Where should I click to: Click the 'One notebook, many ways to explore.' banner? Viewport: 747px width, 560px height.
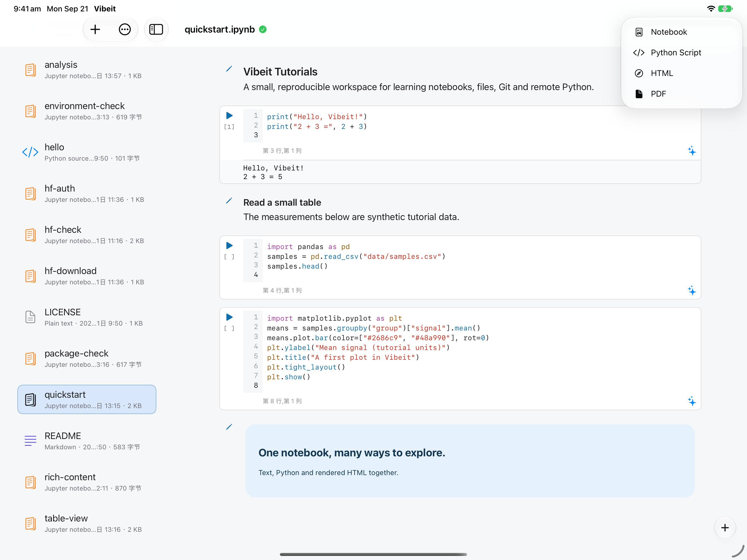(470, 461)
